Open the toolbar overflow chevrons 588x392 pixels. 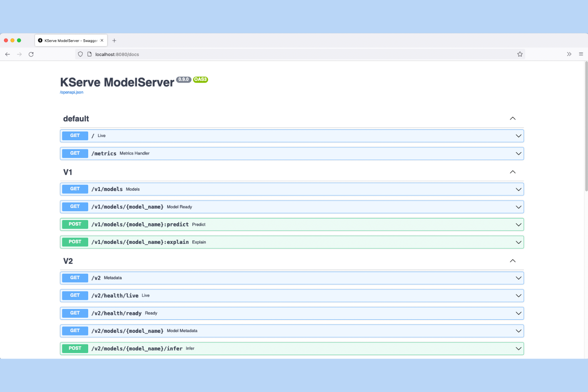(x=569, y=54)
